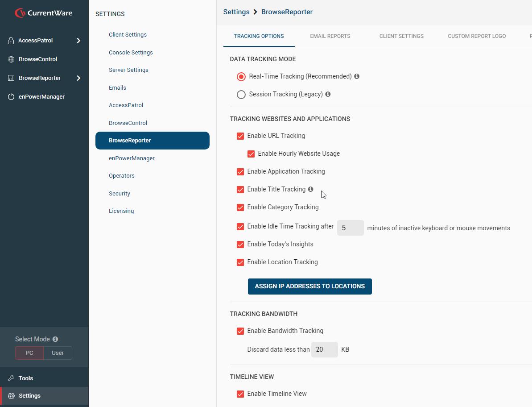Select PC mode button
The image size is (532, 407).
(x=29, y=353)
